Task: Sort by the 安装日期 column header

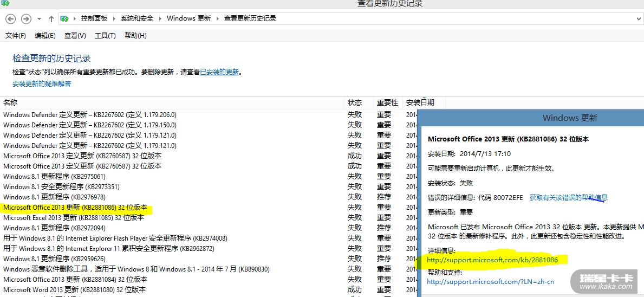Action: 424,102
